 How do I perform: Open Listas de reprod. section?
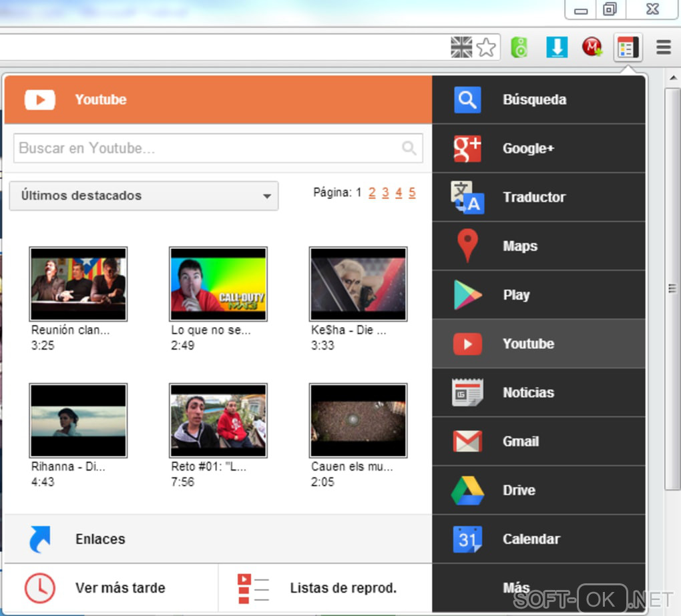click(x=325, y=588)
